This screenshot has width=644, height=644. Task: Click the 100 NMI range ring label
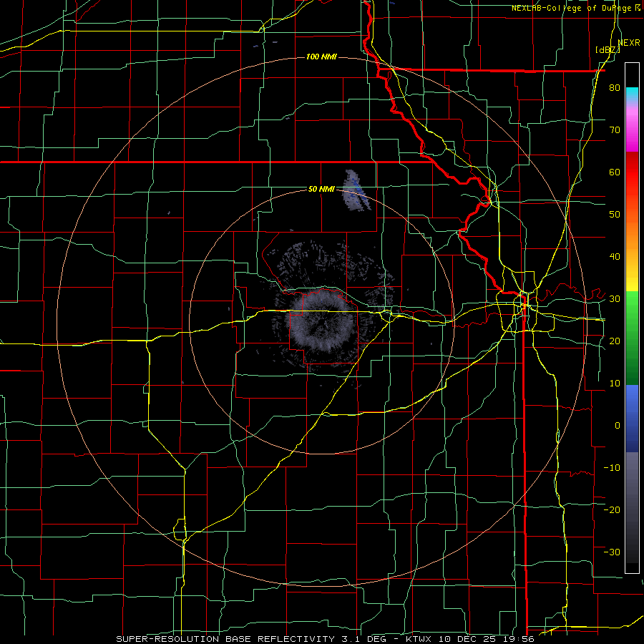point(321,57)
